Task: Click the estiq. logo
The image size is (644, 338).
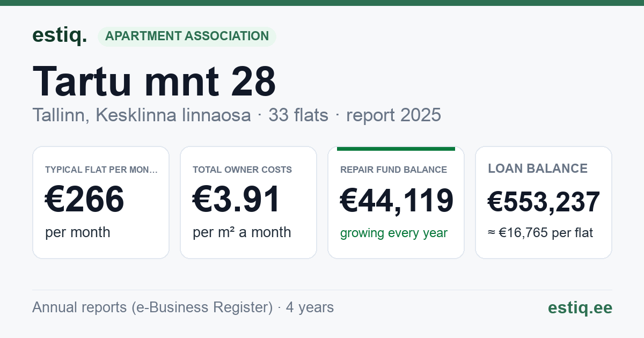Action: pos(60,35)
